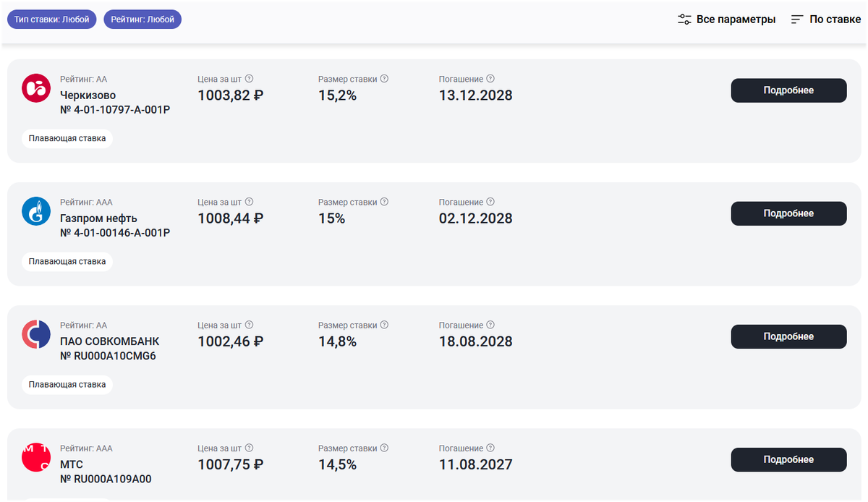868x502 pixels.
Task: Open Подробнее for the Газпром нефть bond
Action: point(788,213)
